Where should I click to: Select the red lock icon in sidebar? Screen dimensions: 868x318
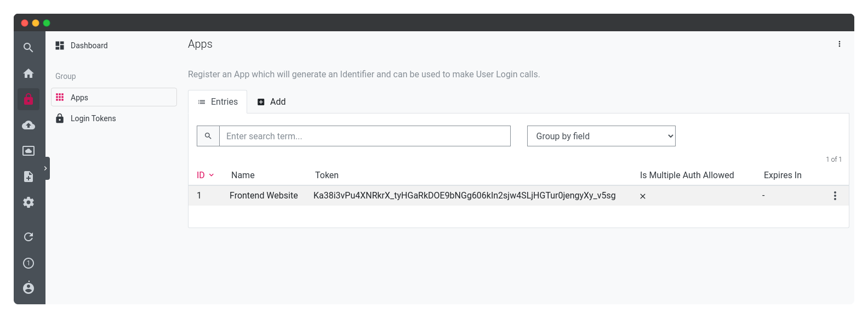(x=28, y=99)
